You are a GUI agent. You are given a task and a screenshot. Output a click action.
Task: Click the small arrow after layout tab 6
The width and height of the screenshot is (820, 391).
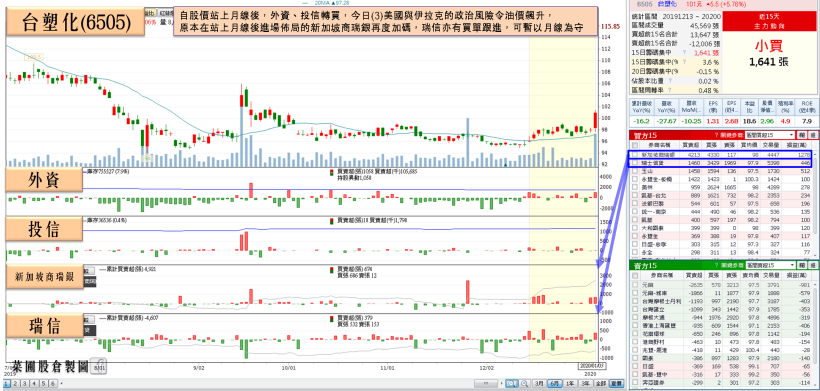(x=62, y=384)
